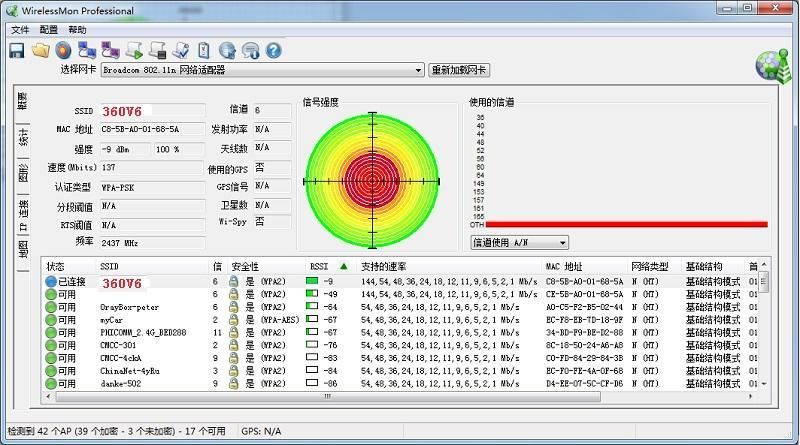Click the horizontal scrollbar thumb of the AP list
This screenshot has width=800, height=445.
[x=328, y=396]
